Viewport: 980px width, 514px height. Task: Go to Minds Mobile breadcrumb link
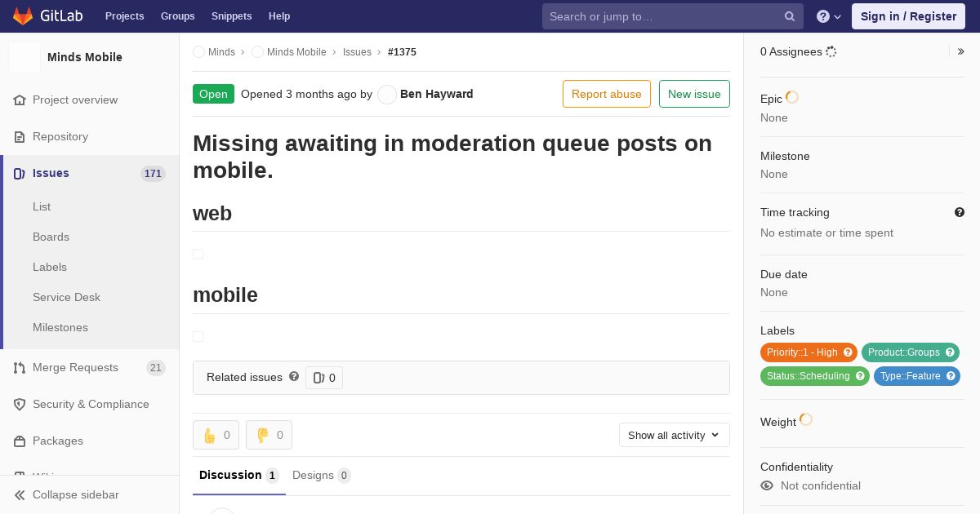coord(296,51)
